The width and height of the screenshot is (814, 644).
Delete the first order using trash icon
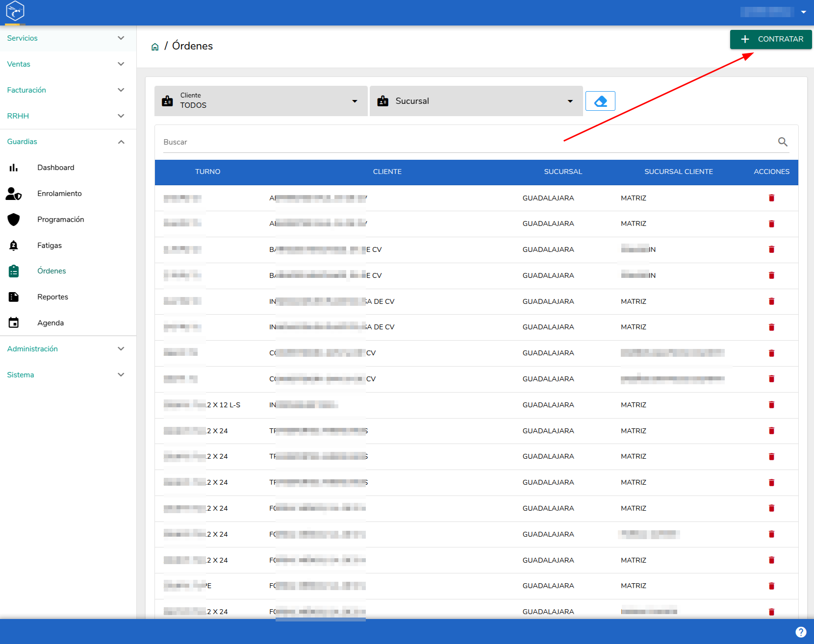[x=771, y=198]
